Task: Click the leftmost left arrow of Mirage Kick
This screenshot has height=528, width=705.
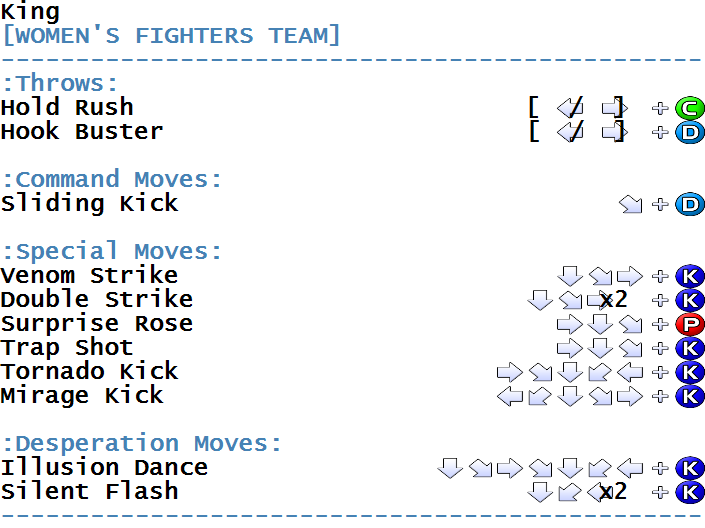Action: (x=510, y=396)
